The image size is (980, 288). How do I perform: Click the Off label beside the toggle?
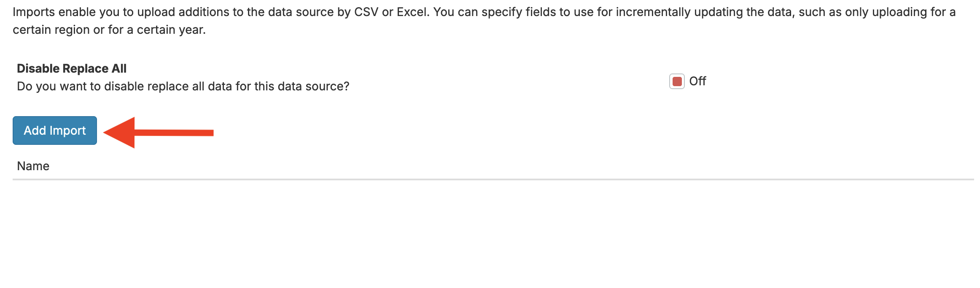697,81
